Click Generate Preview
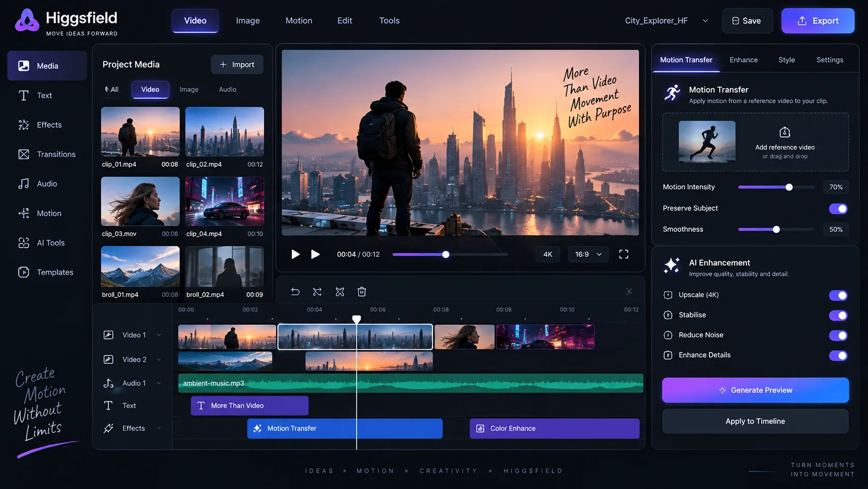This screenshot has width=868, height=489. pos(755,390)
